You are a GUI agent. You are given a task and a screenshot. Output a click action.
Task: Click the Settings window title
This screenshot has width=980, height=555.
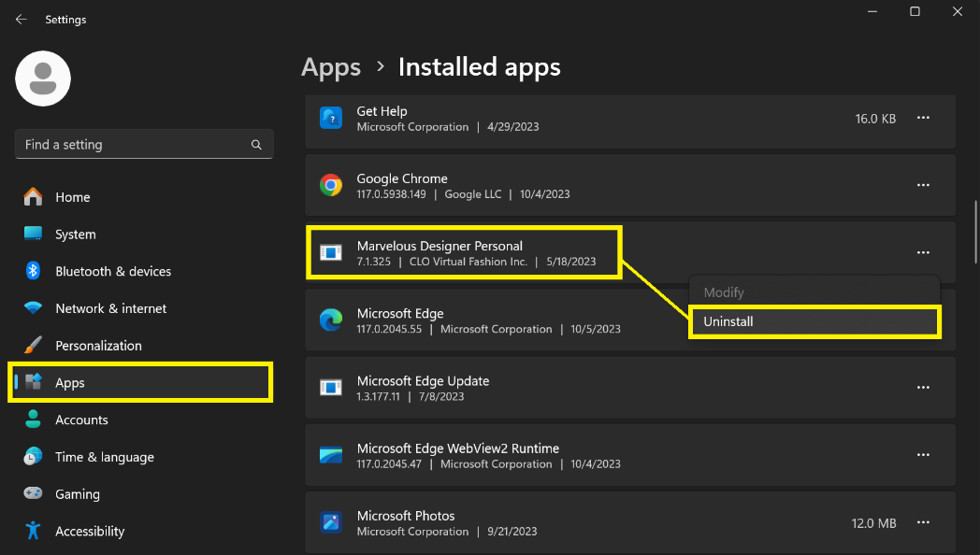point(65,20)
